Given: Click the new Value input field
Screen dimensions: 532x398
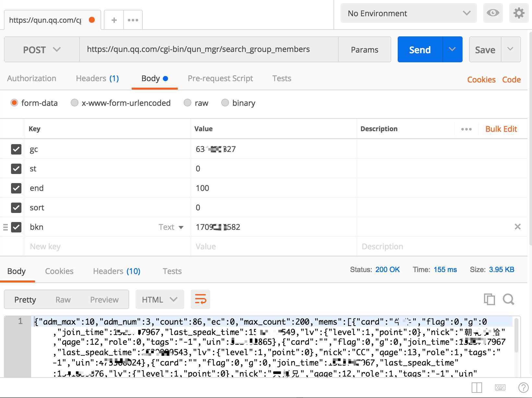Looking at the screenshot, I should tap(274, 246).
